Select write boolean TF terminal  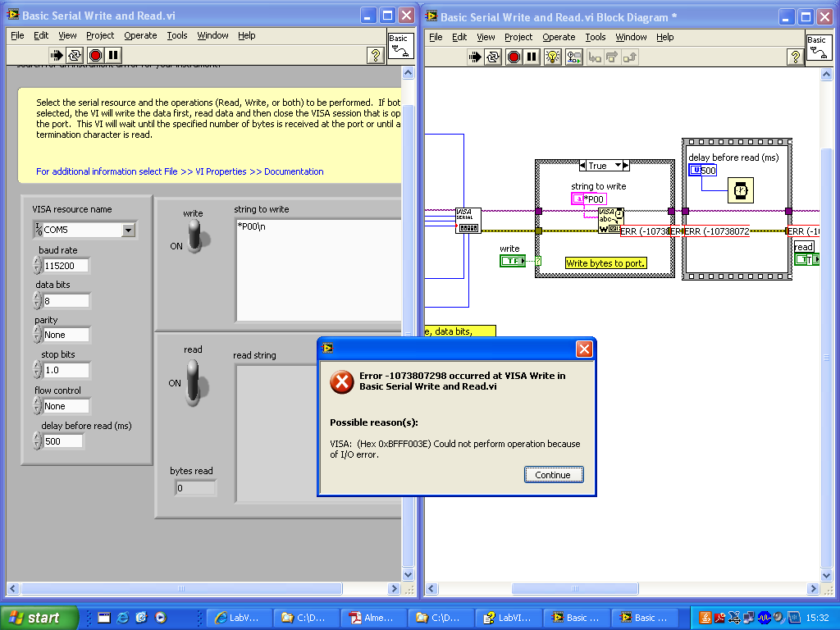coord(513,261)
